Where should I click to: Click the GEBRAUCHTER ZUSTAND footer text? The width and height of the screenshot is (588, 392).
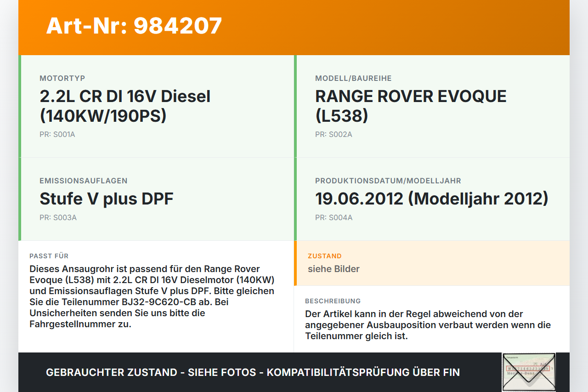tap(253, 372)
